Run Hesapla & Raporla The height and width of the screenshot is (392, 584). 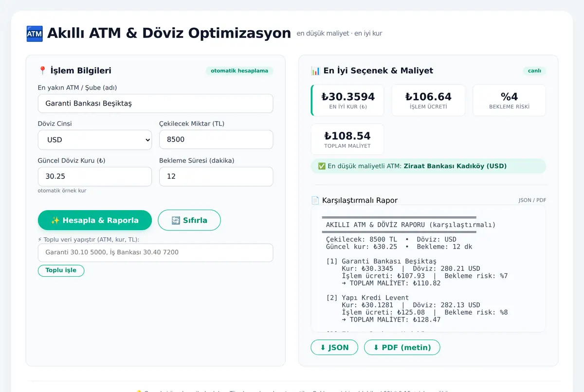coord(95,220)
